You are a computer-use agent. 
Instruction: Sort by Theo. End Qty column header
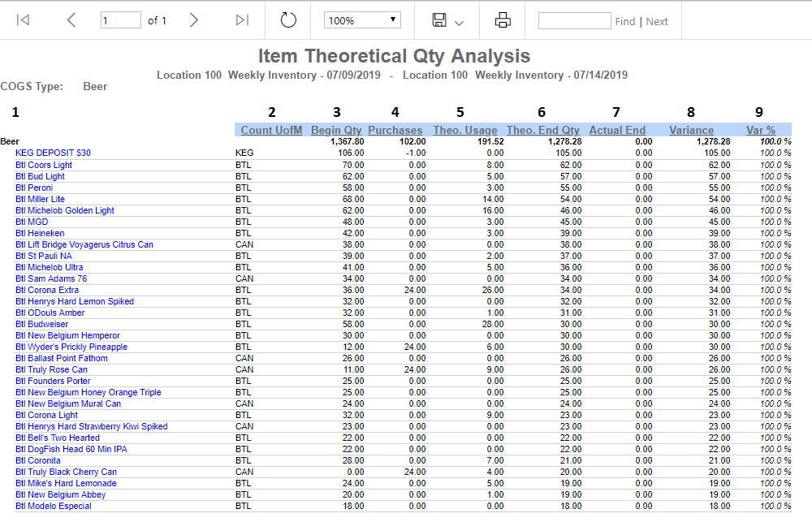point(542,130)
